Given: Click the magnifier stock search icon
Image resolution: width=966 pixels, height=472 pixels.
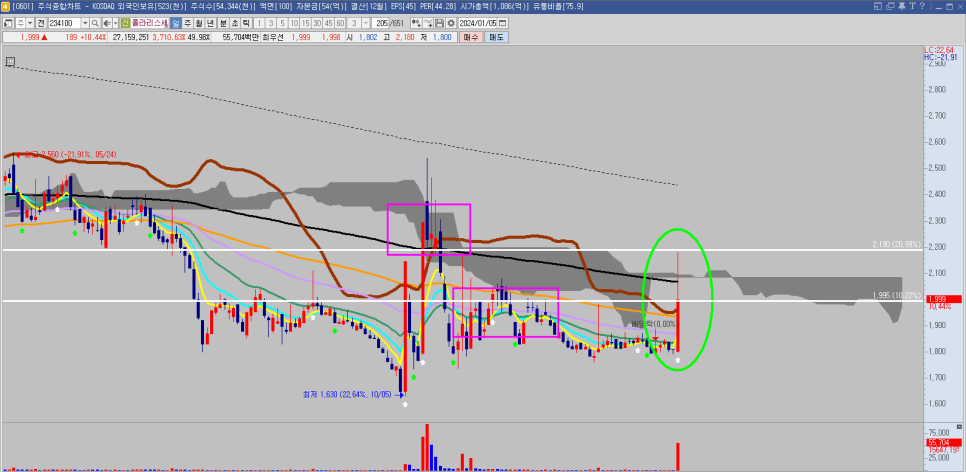Looking at the screenshot, I should [x=95, y=23].
